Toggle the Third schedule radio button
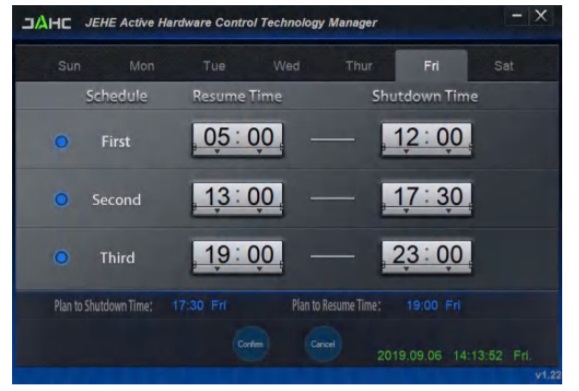Screen dimensions: 579x391 [x=61, y=257]
